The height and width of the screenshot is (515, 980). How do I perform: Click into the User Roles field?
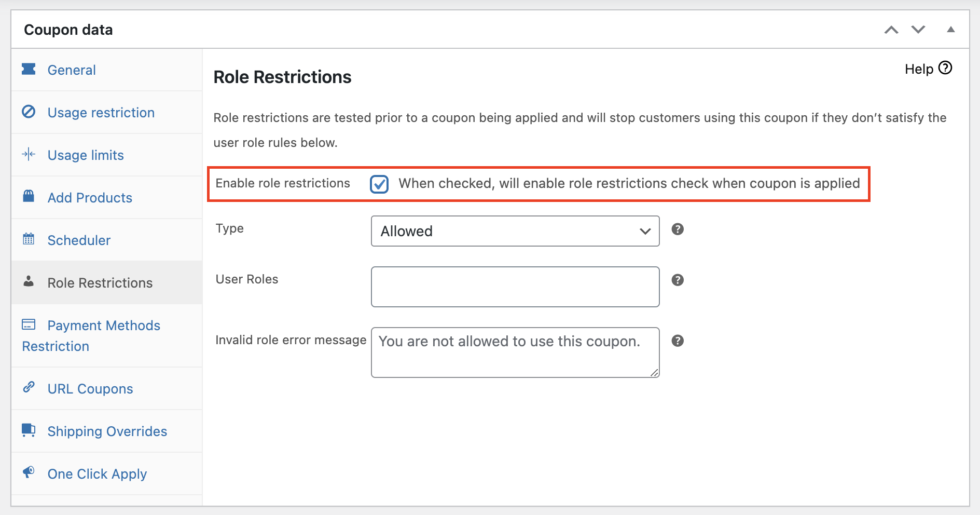(515, 287)
